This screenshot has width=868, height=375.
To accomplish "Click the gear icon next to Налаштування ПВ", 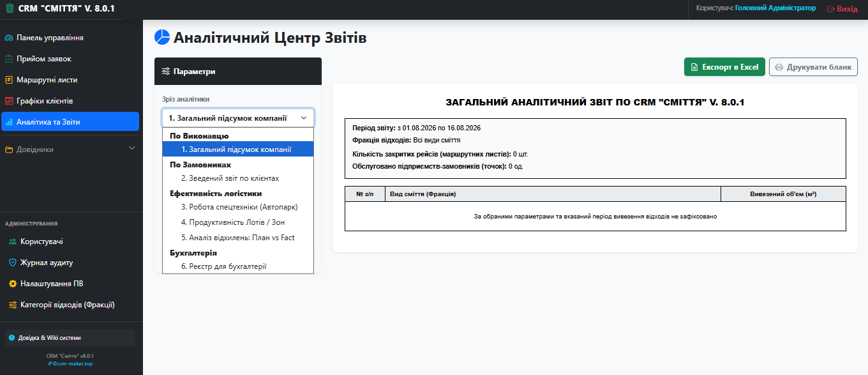I will point(13,284).
